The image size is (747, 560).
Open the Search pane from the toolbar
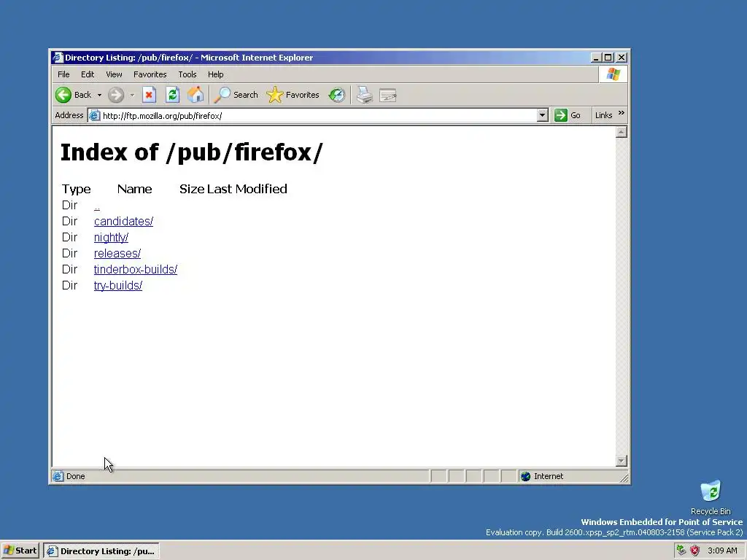236,95
